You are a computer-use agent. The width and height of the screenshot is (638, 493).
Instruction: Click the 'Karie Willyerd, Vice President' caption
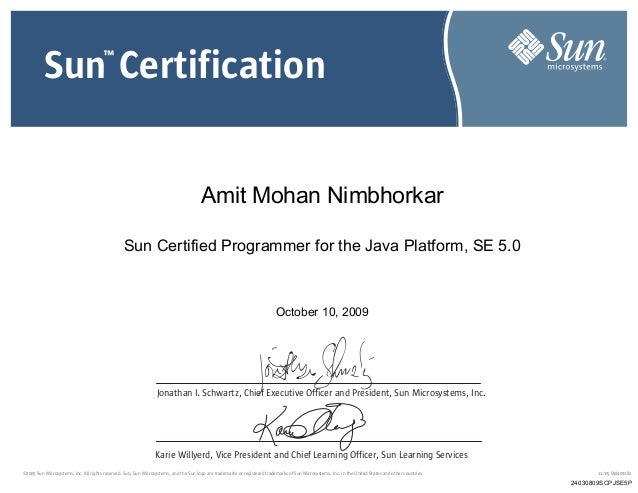click(x=312, y=455)
